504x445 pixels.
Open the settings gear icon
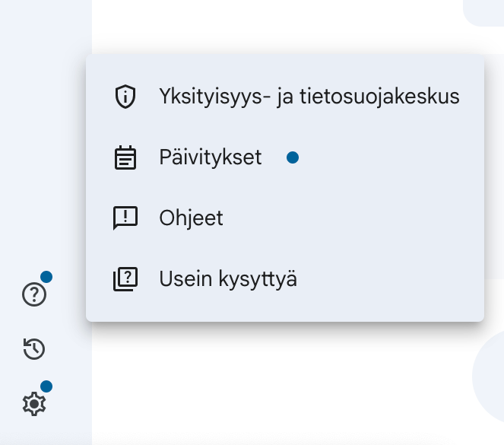point(34,404)
